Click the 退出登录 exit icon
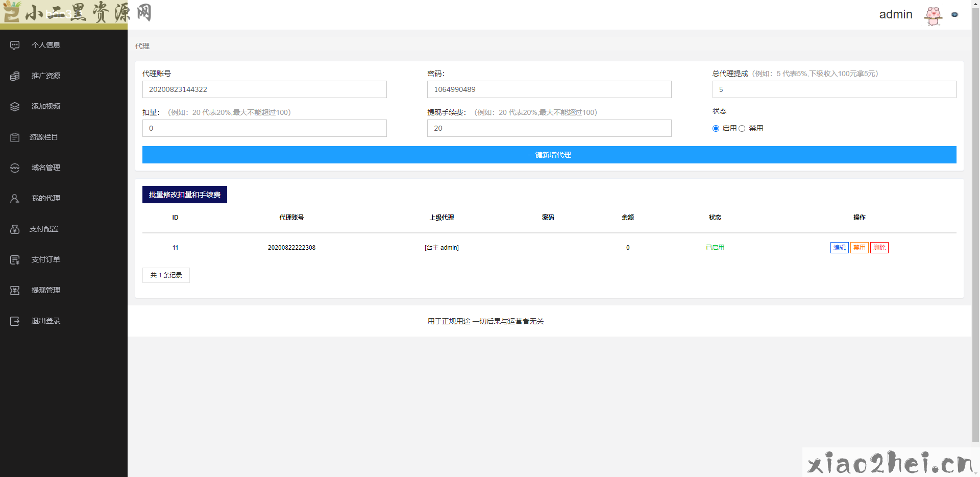This screenshot has height=477, width=980. pos(15,321)
